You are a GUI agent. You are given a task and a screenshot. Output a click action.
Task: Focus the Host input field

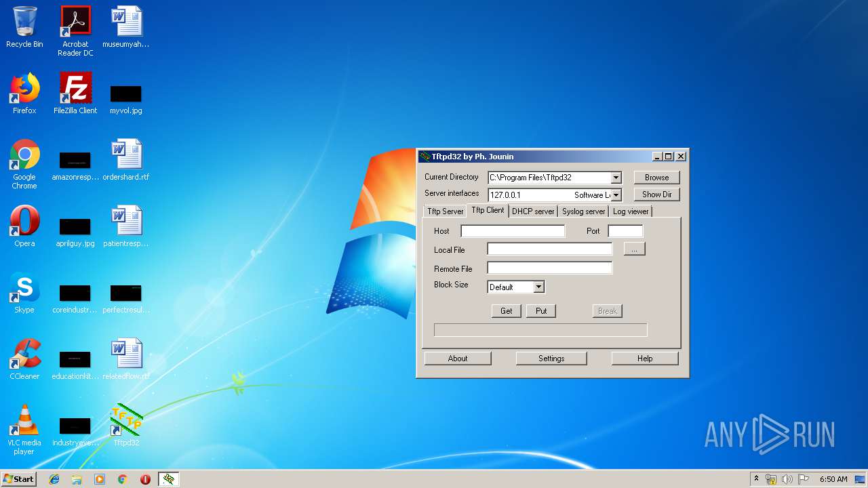tap(513, 231)
